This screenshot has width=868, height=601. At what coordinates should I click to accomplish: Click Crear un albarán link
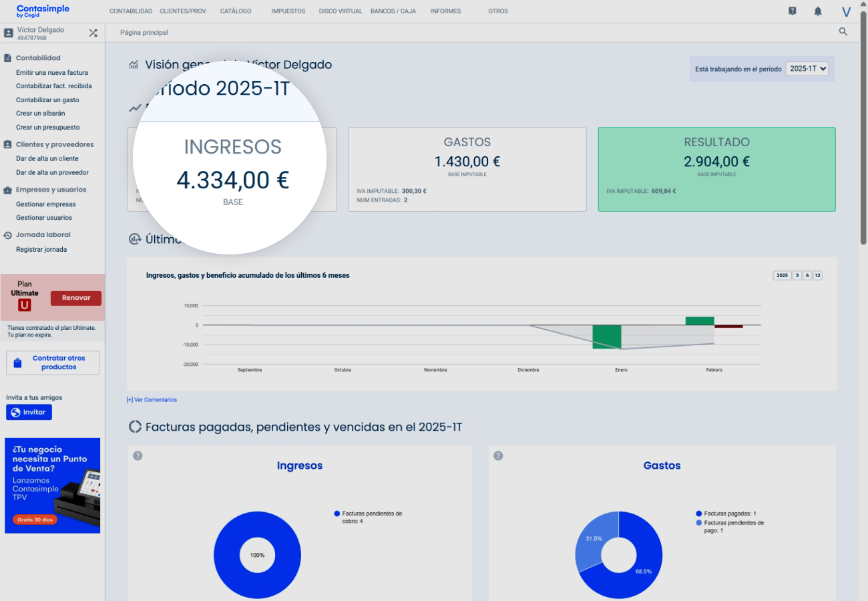coord(41,114)
